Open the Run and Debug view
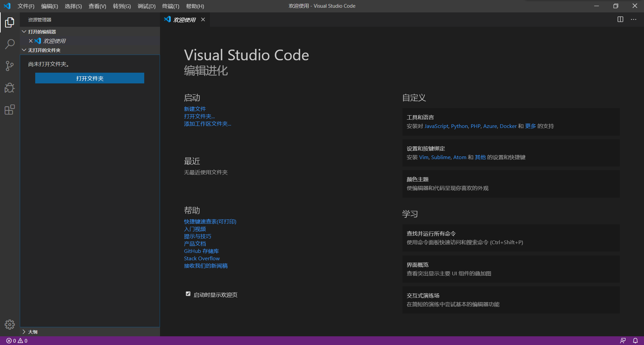Viewport: 644px width, 345px height. (10, 88)
